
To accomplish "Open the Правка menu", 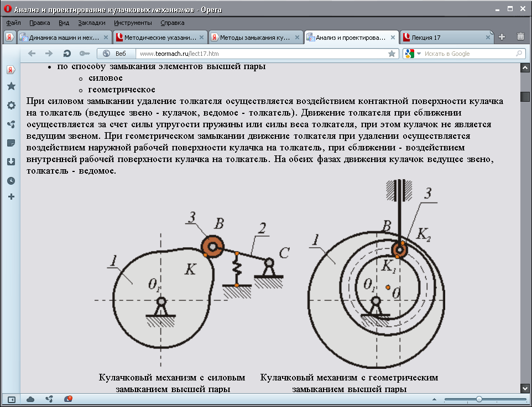I will pos(40,23).
